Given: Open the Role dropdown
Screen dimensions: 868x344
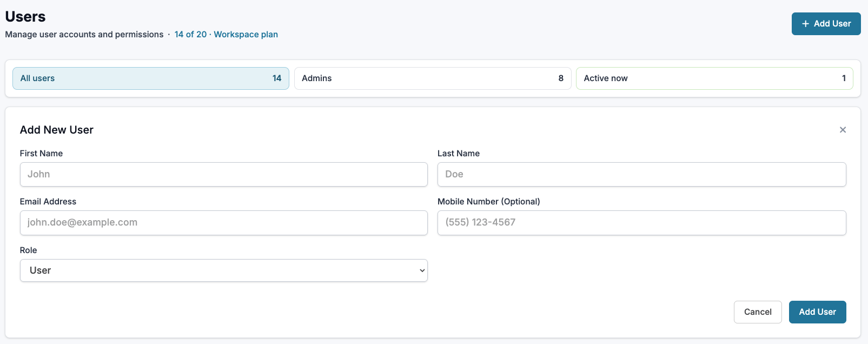Looking at the screenshot, I should point(224,270).
